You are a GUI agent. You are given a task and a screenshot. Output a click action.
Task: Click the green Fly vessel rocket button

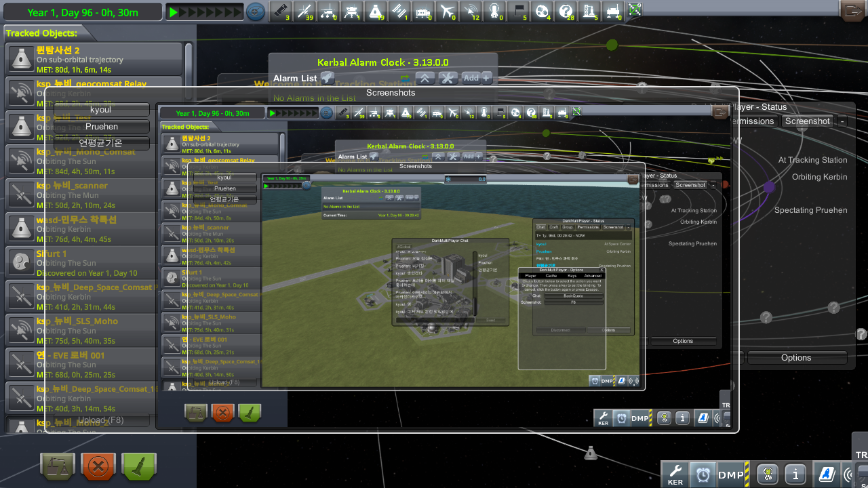pyautogui.click(x=139, y=466)
